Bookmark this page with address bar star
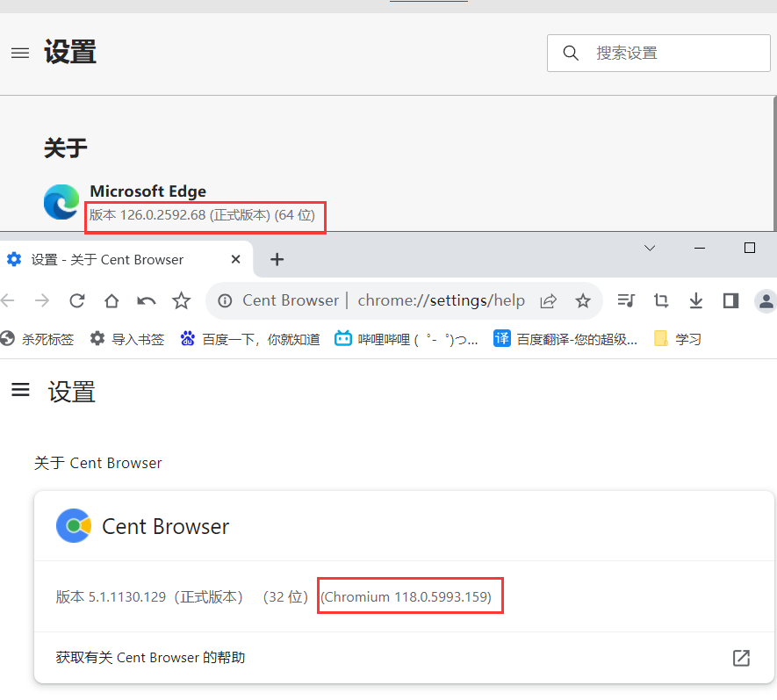The image size is (777, 700). click(x=583, y=300)
